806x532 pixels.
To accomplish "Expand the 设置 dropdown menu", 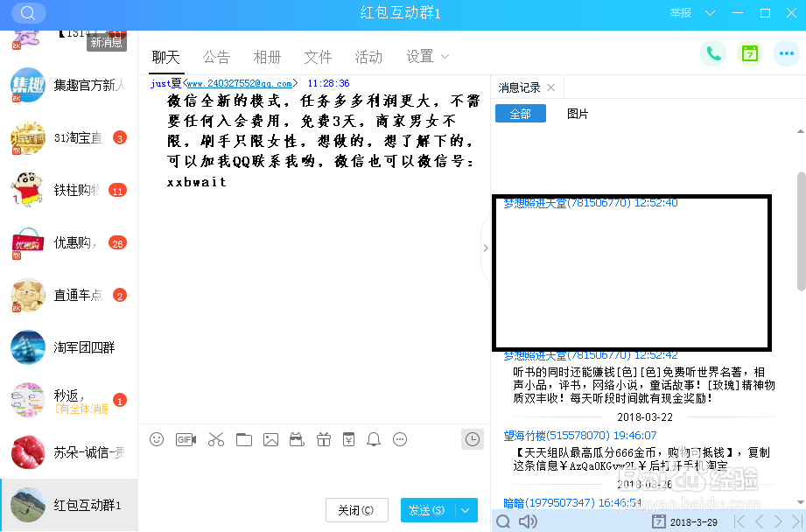I will [428, 57].
